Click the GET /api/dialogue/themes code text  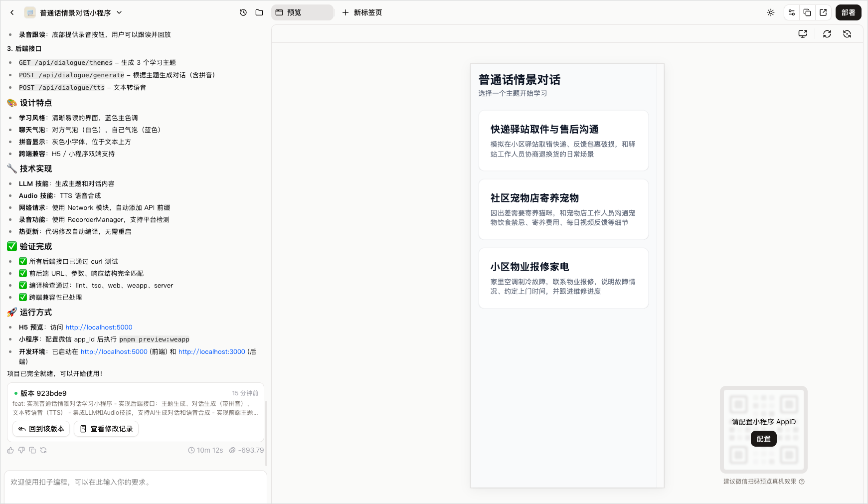point(66,63)
